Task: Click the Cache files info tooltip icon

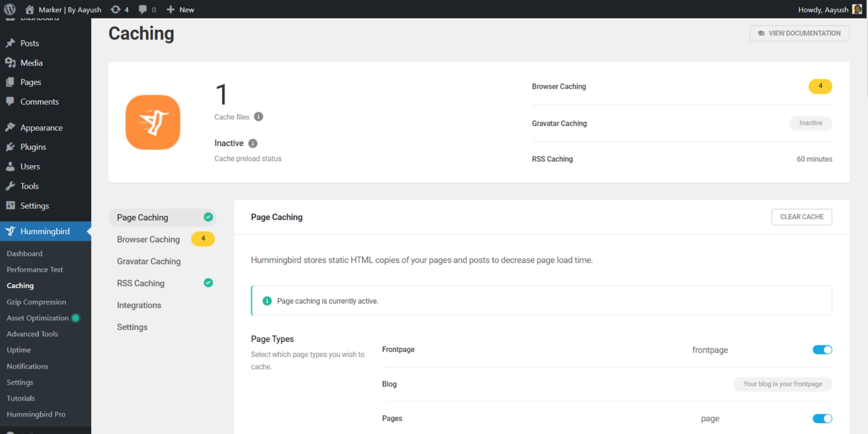Action: click(x=258, y=116)
